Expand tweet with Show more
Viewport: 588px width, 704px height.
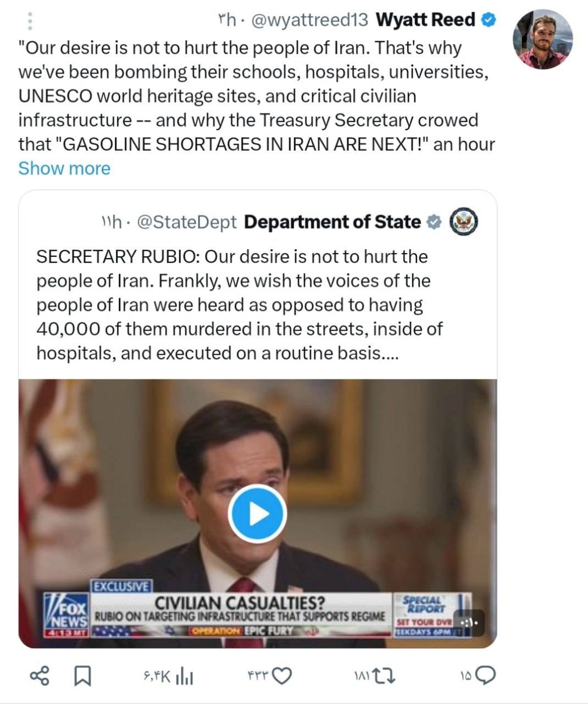pyautogui.click(x=64, y=168)
